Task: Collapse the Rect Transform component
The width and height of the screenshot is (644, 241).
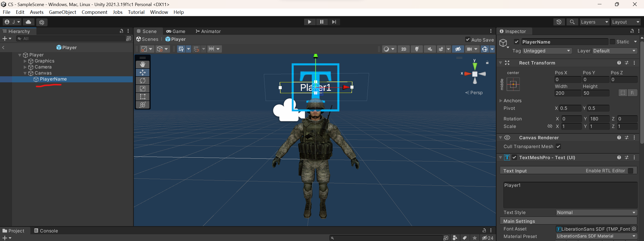Action: (501, 63)
